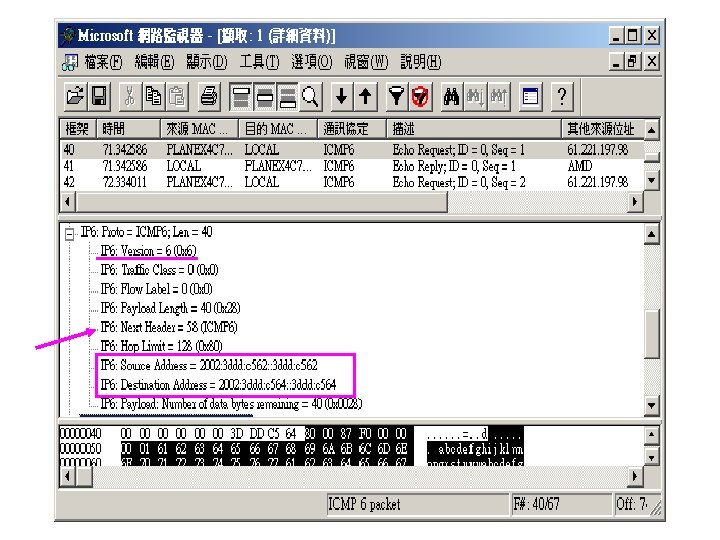
Task: Click the binoculars Find frame icon
Action: coord(452,96)
